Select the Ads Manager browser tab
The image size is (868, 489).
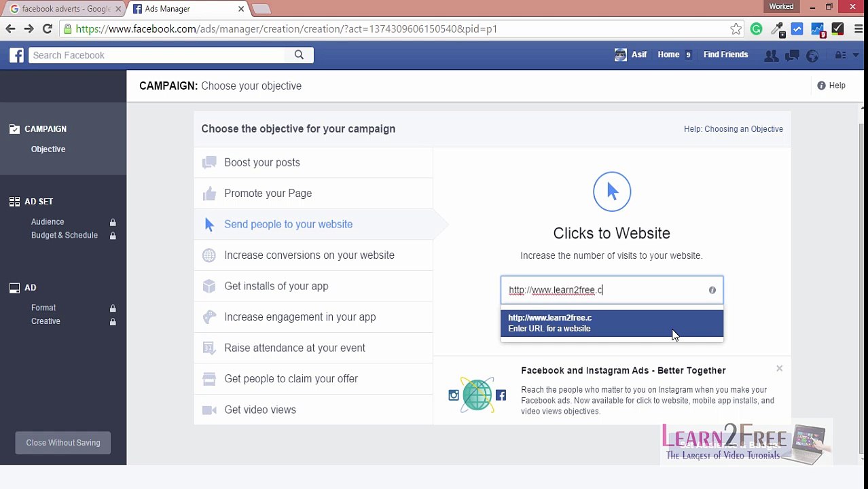pyautogui.click(x=187, y=9)
